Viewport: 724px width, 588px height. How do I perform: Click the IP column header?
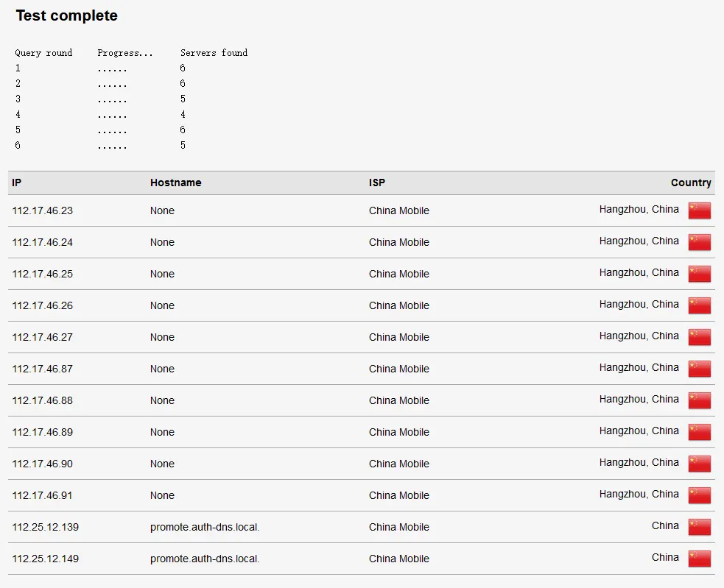[x=17, y=183]
